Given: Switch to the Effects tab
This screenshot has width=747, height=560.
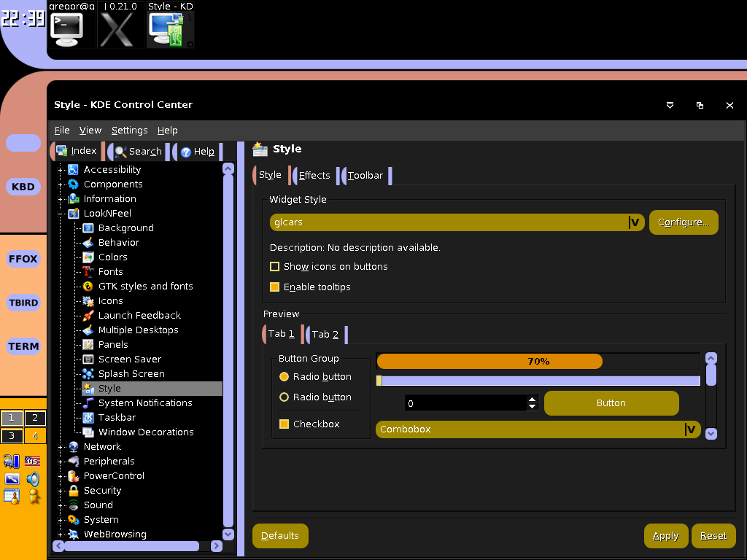Looking at the screenshot, I should click(x=314, y=176).
